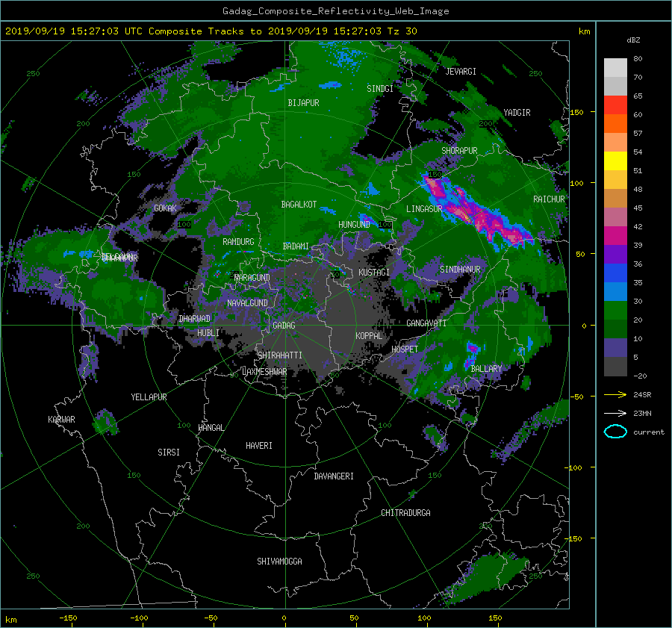
Task: Select the yellow 54 dBZ color swatch
Action: (615, 161)
